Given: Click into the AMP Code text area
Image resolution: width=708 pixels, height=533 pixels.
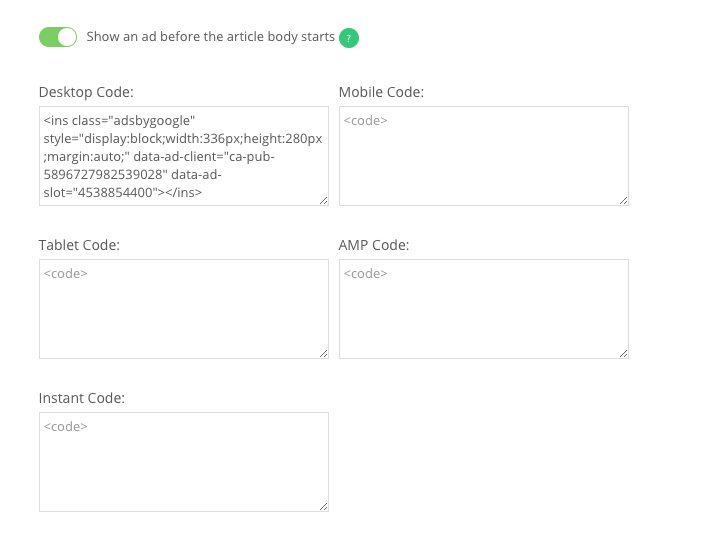Looking at the screenshot, I should point(484,309).
